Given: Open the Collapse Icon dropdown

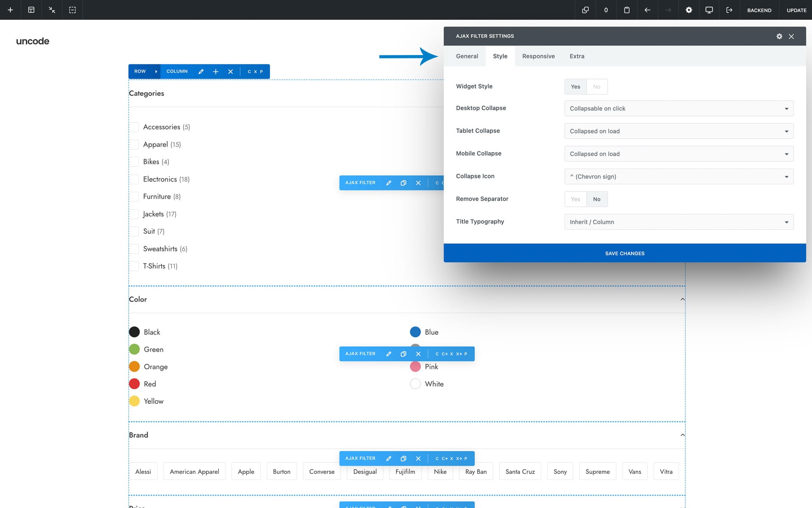Looking at the screenshot, I should click(678, 177).
